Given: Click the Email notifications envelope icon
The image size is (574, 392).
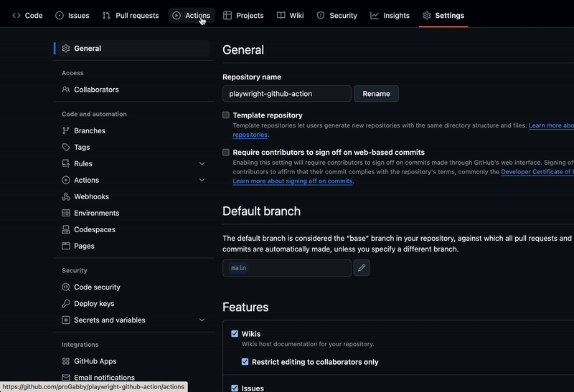Looking at the screenshot, I should coord(66,378).
